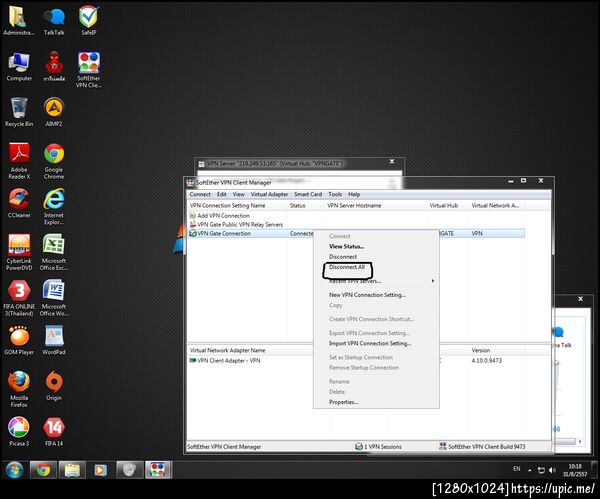Show hidden tray icons arrow
This screenshot has width=600, height=499.
tap(530, 470)
